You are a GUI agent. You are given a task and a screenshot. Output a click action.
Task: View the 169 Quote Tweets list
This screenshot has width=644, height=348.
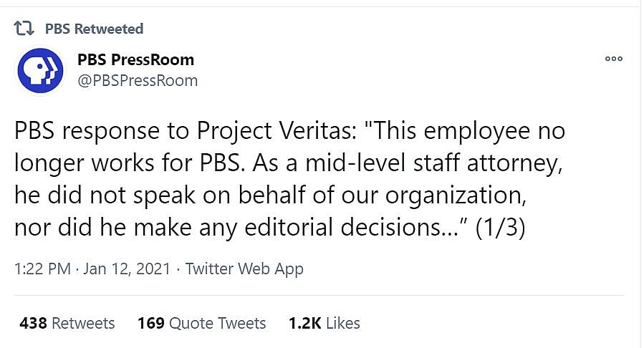[201, 323]
